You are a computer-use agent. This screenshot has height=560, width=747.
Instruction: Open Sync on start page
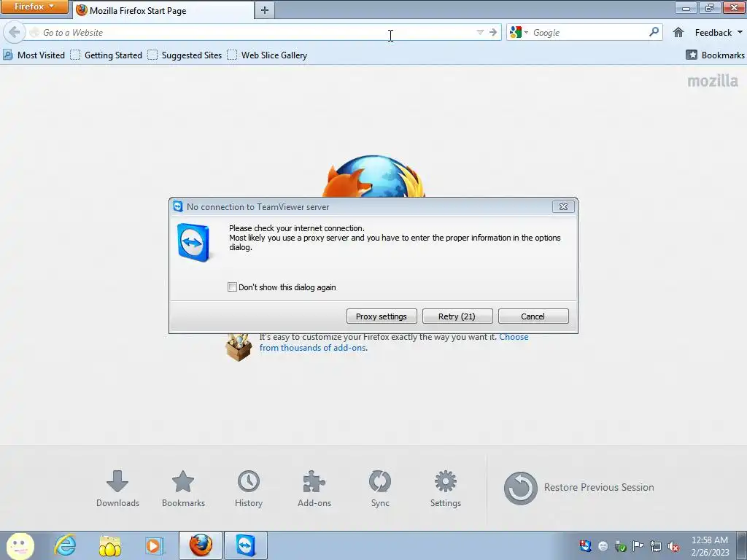pyautogui.click(x=380, y=489)
